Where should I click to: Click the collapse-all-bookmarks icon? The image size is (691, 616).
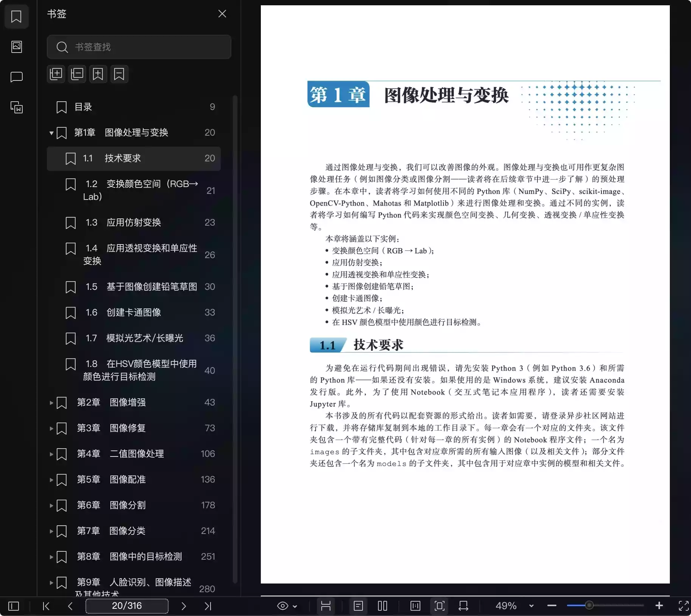pos(77,74)
